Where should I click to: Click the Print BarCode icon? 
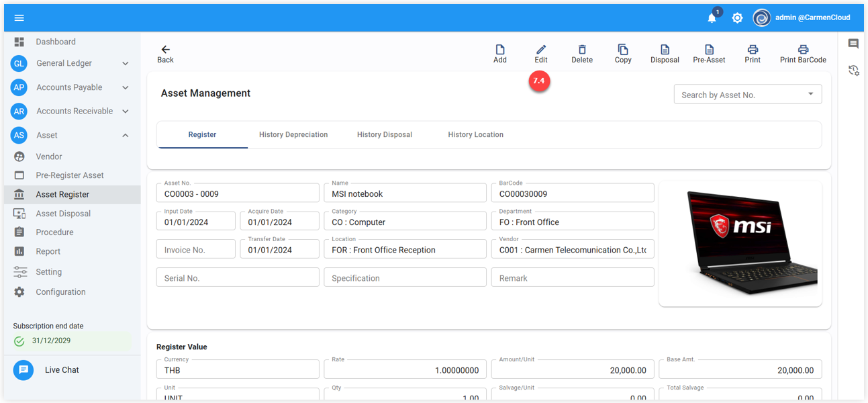pyautogui.click(x=802, y=50)
